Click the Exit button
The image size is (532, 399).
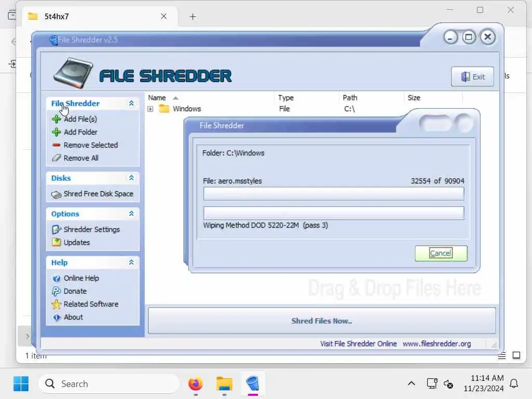[472, 77]
